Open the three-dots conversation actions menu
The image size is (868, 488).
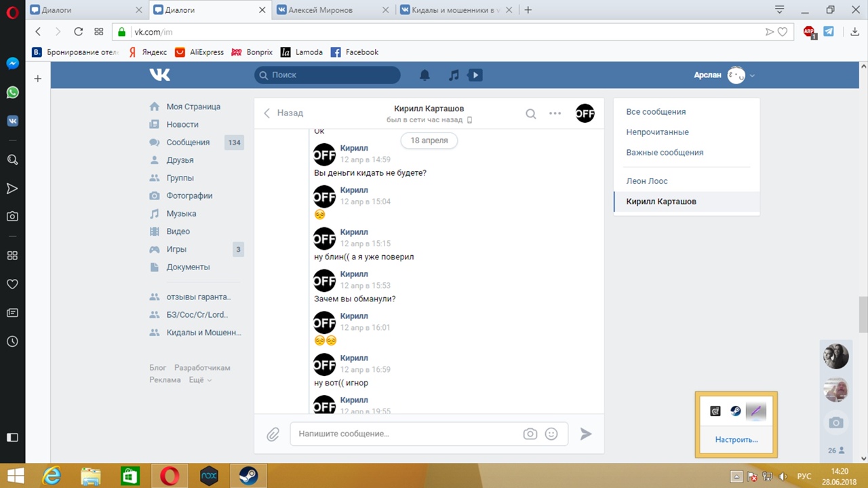555,113
